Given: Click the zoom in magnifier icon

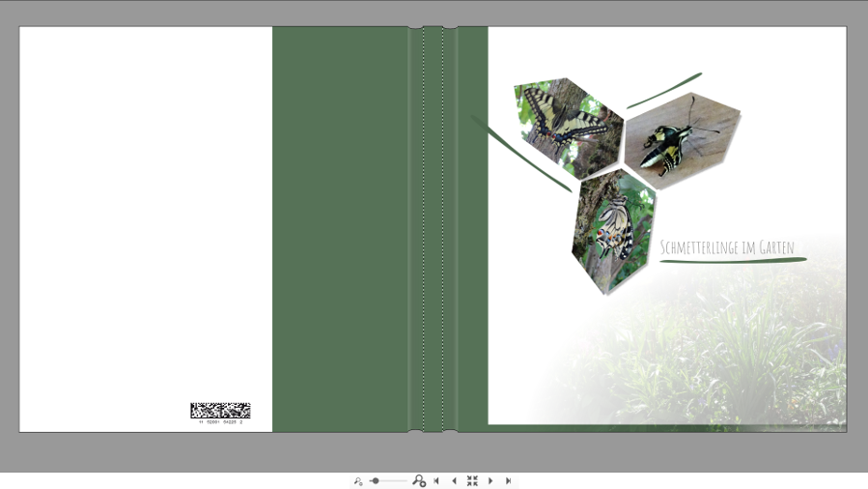Looking at the screenshot, I should (419, 480).
